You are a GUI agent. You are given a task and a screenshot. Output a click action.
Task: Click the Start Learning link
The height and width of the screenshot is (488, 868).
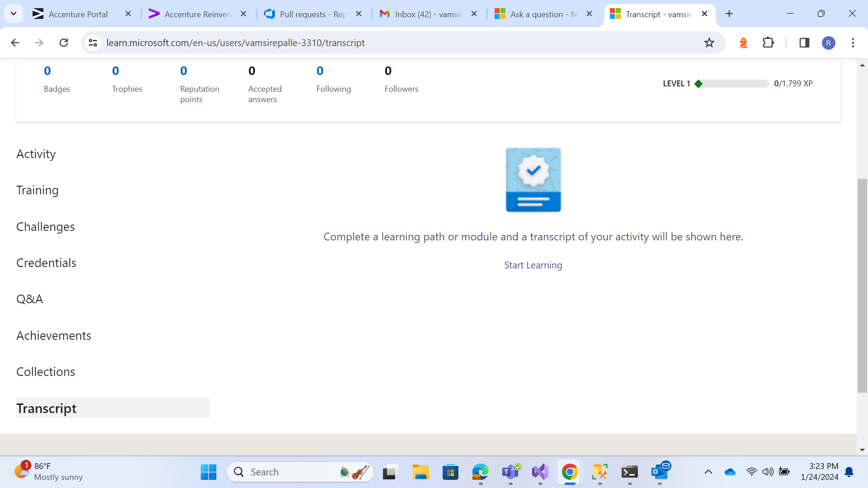point(533,265)
